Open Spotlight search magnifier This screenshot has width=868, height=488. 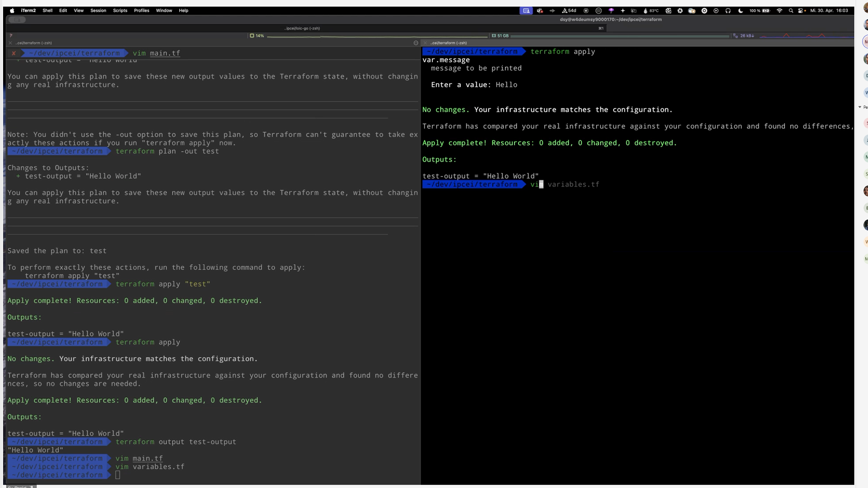click(x=791, y=11)
